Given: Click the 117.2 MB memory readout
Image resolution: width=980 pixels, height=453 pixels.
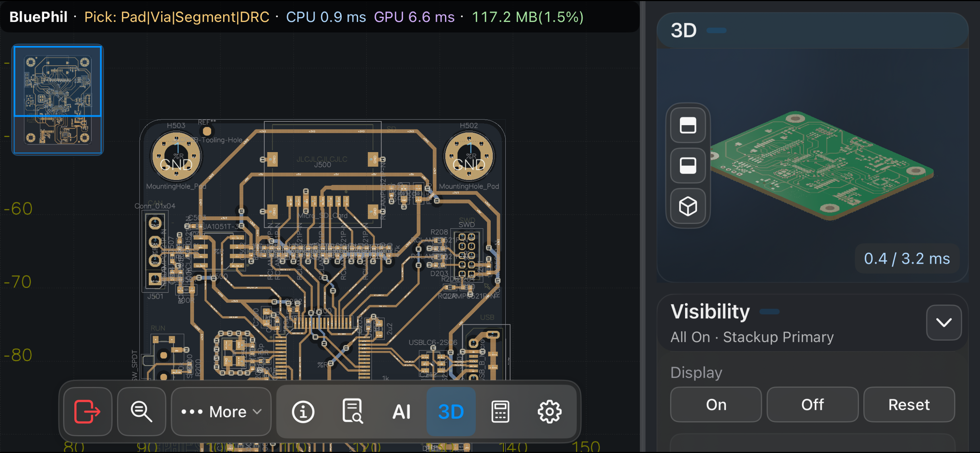Looking at the screenshot, I should click(x=528, y=17).
